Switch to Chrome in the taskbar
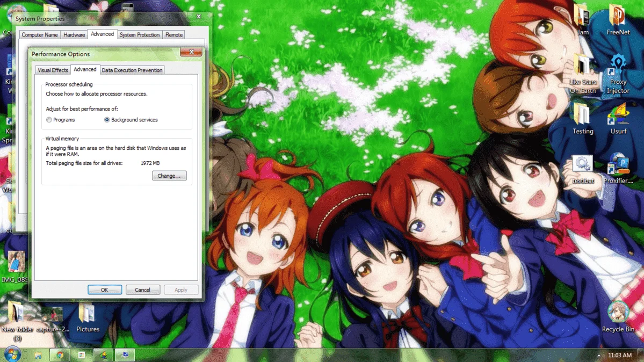Viewport: 644px width, 362px height. point(60,355)
